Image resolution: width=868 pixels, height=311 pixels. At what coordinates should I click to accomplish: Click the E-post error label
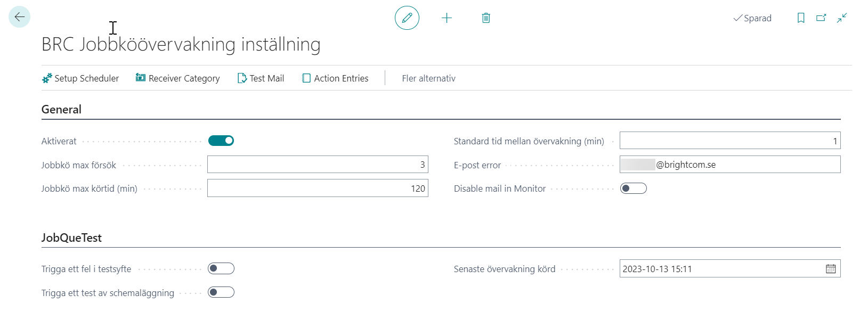click(x=477, y=165)
